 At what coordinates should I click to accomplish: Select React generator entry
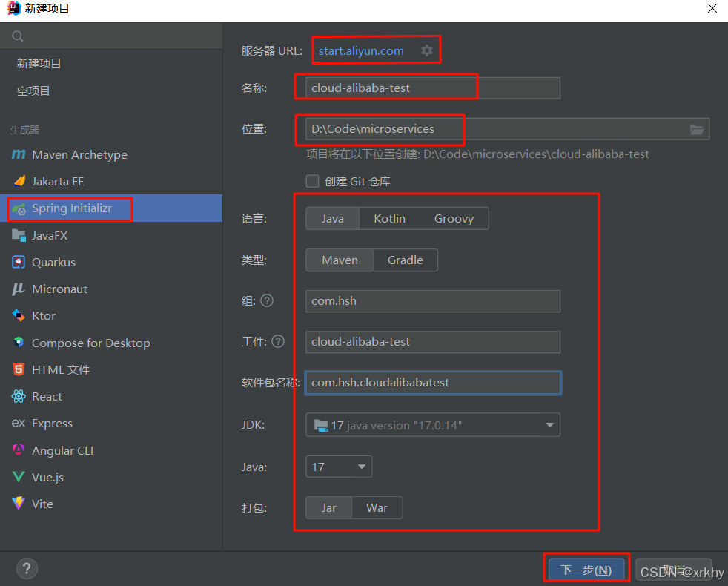pos(111,396)
